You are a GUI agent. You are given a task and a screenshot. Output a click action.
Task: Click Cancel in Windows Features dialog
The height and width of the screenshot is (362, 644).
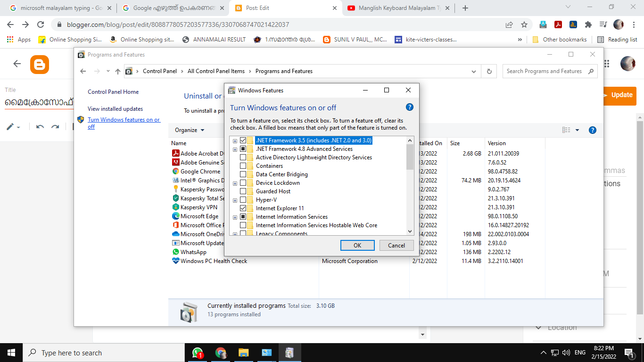(396, 245)
